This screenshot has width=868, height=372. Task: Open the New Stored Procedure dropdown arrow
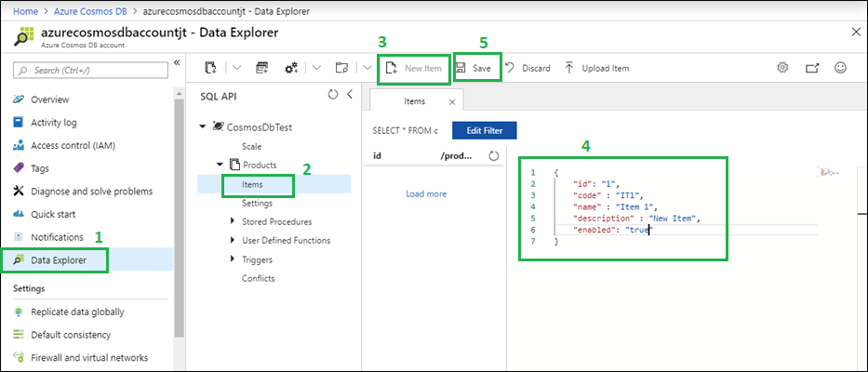click(x=316, y=68)
